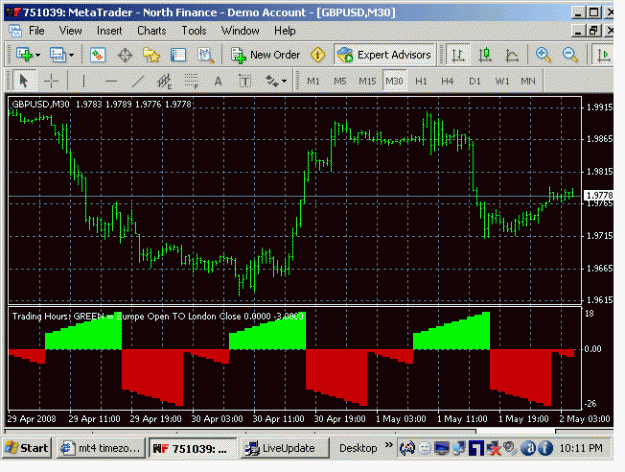Select the text label tool

(x=245, y=81)
